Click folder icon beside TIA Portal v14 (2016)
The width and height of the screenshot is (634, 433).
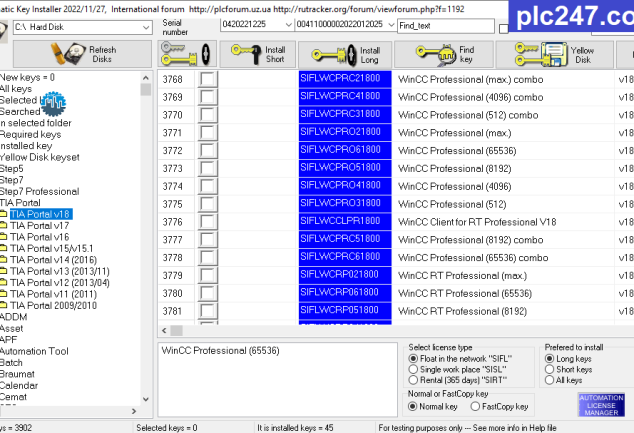point(4,259)
